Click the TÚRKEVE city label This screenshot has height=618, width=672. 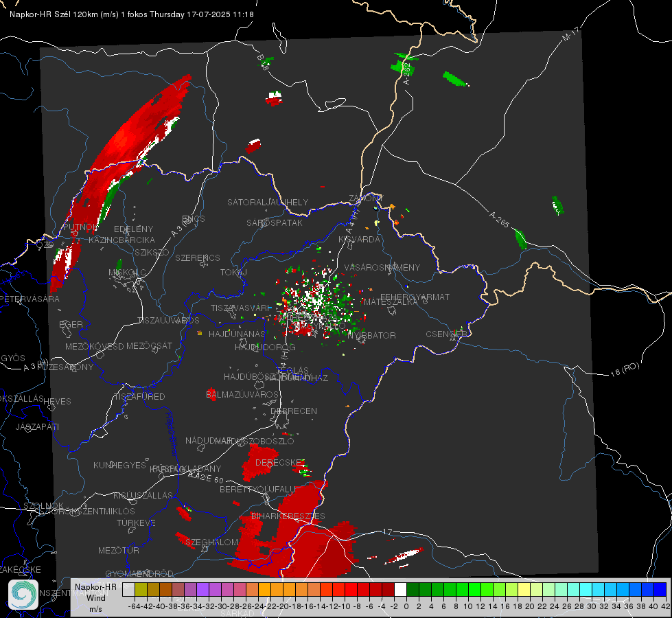pyautogui.click(x=137, y=523)
